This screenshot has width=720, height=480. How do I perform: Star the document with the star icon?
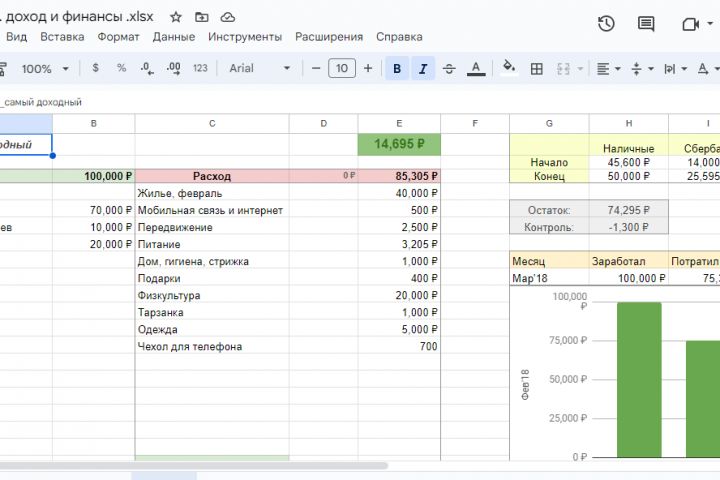click(175, 17)
